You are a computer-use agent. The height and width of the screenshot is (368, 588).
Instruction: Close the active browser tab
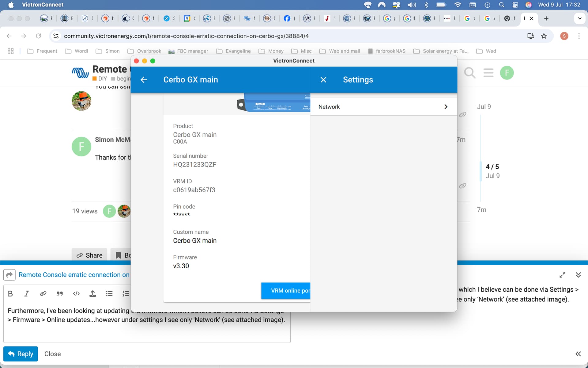click(x=532, y=18)
